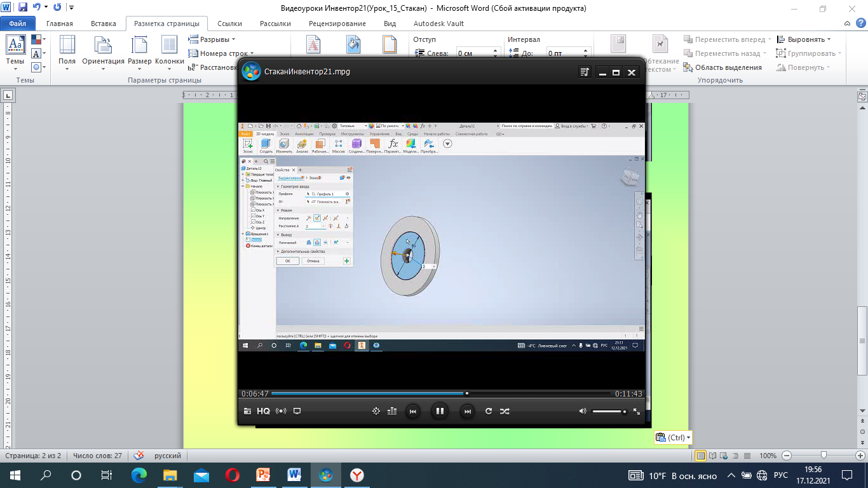Switch to the Ссылки tab
This screenshot has height=488, width=868.
coord(229,24)
